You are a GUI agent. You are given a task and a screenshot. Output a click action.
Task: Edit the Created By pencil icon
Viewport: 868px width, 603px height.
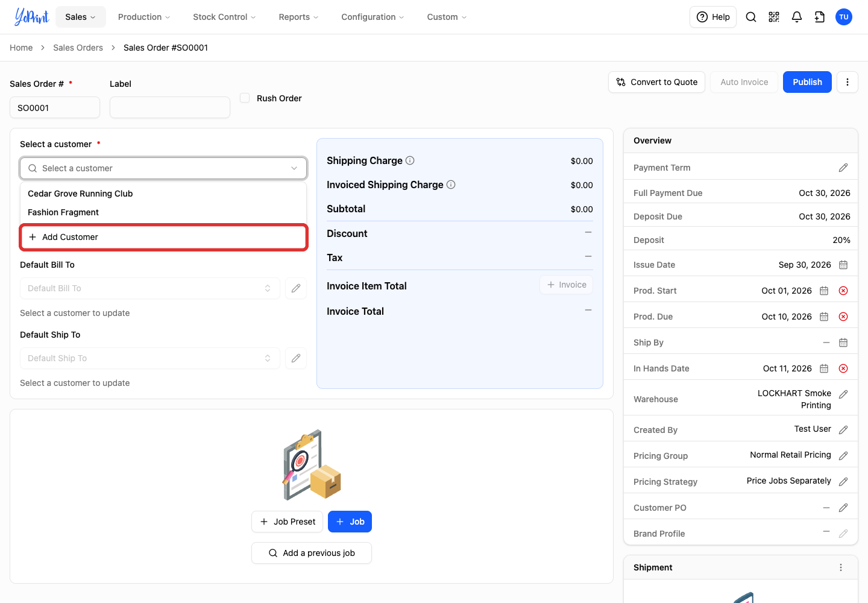pos(843,430)
